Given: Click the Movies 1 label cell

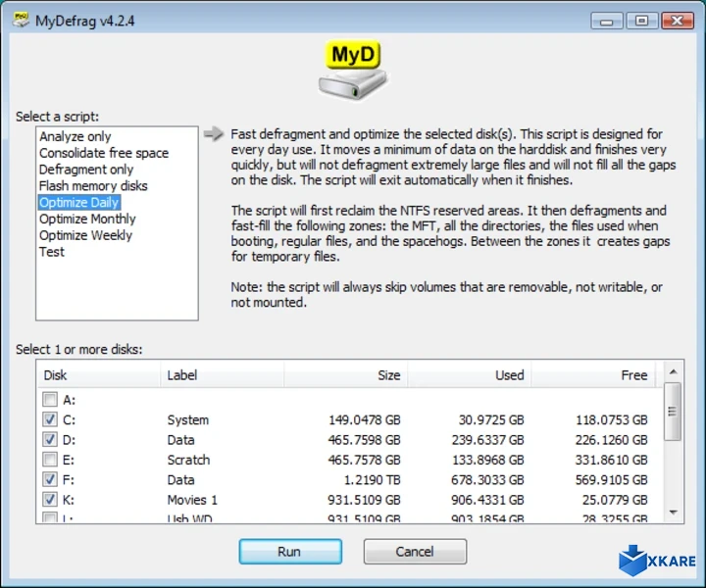Looking at the screenshot, I should coord(192,500).
